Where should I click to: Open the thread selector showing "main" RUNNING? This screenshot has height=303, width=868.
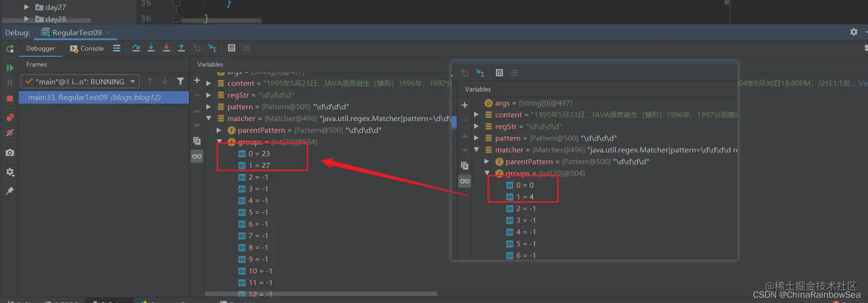click(x=80, y=81)
